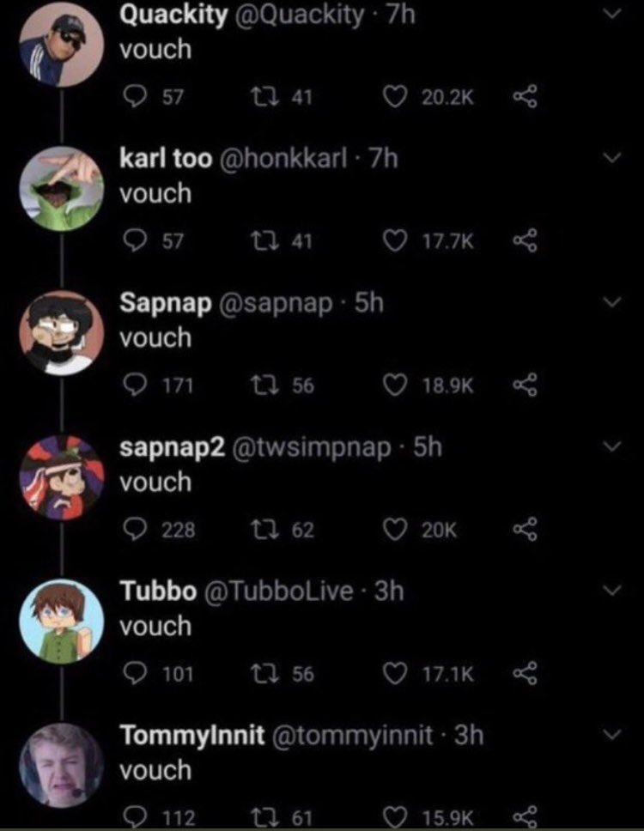View TommyInnit's profile picture
644x831 pixels.
pos(62,765)
